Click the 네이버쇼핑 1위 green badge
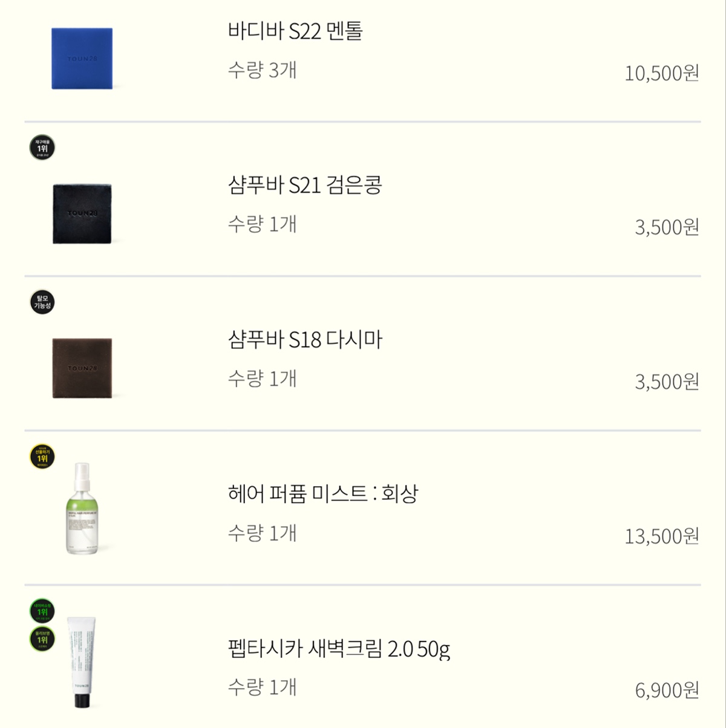The width and height of the screenshot is (726, 728). (x=42, y=611)
